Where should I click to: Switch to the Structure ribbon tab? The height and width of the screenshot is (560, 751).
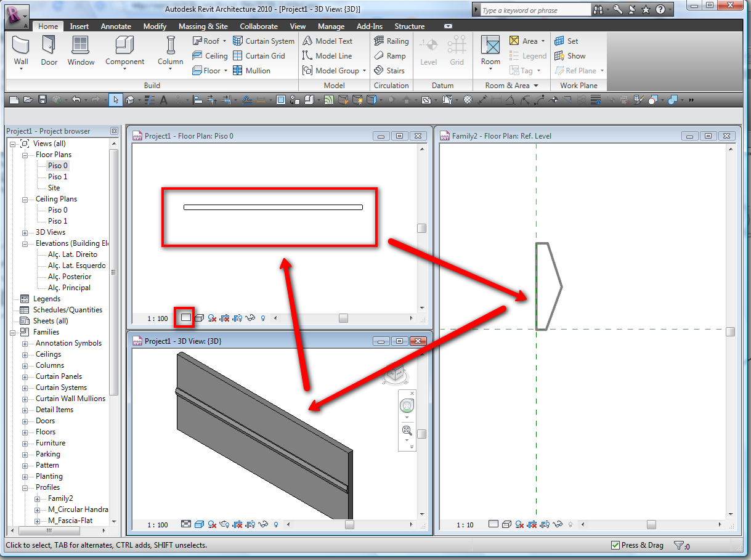point(410,26)
